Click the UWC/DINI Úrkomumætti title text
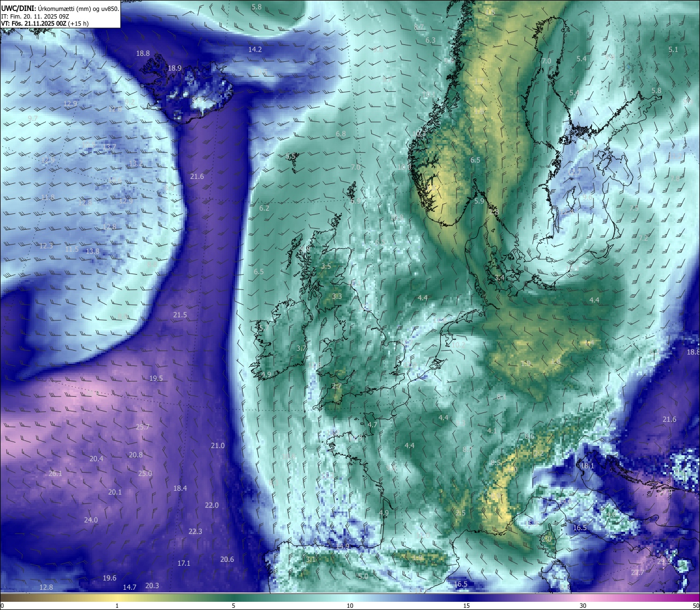Viewport: 700px width, 610px height. point(60,8)
